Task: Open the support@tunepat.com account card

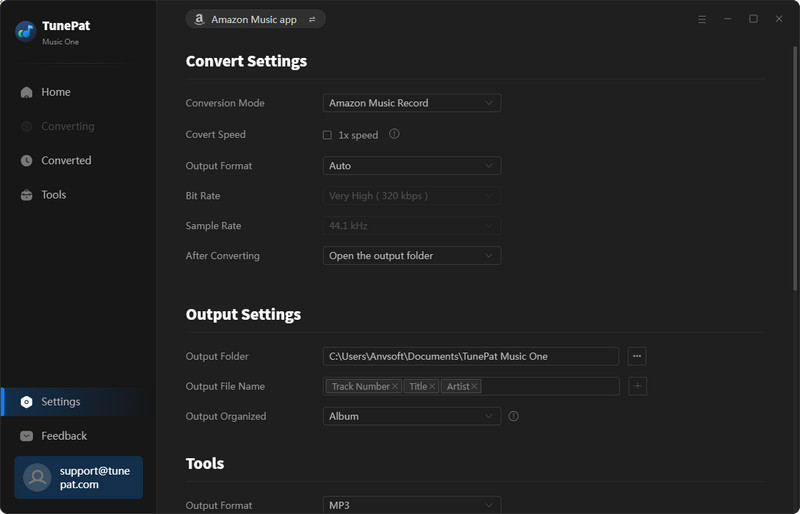Action: 79,477
